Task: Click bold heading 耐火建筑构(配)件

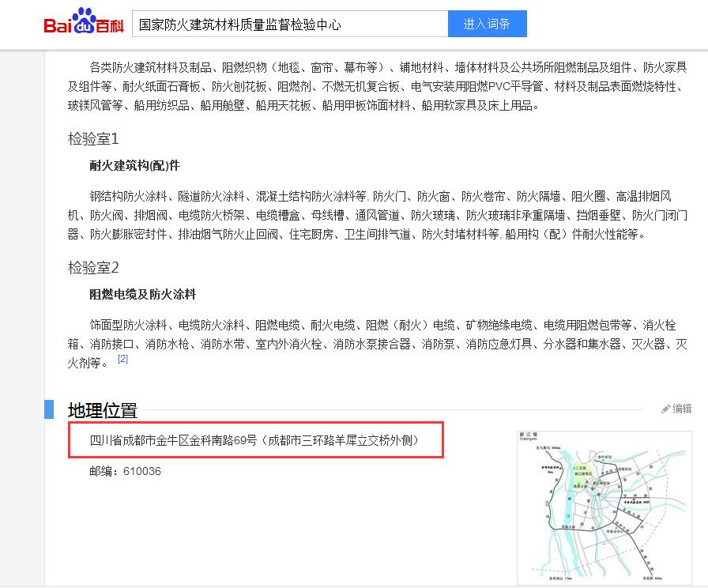Action: pyautogui.click(x=135, y=166)
